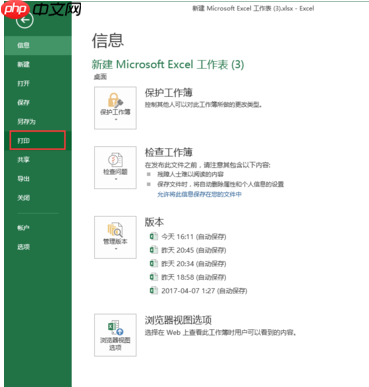Open 帐户 (Account) in the sidebar
369x387 pixels.
38,228
